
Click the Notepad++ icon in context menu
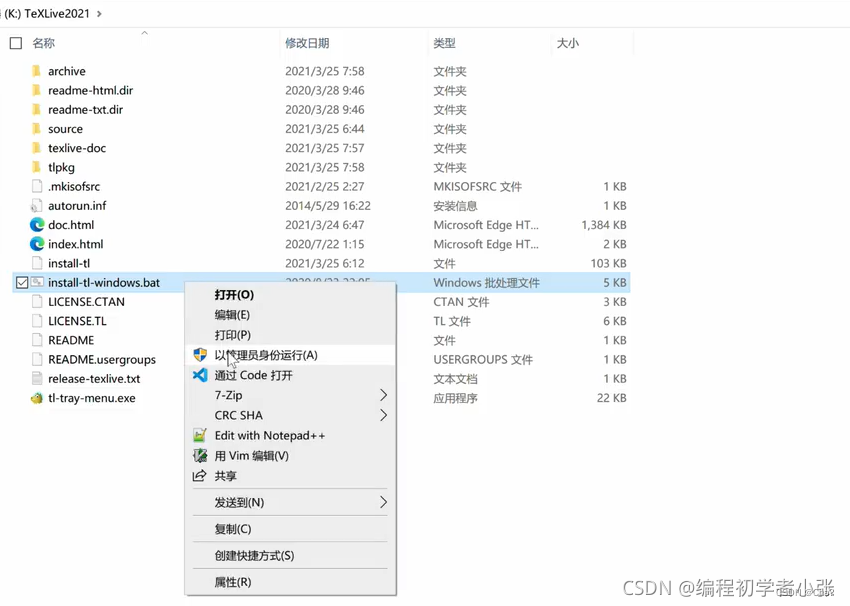(x=200, y=435)
